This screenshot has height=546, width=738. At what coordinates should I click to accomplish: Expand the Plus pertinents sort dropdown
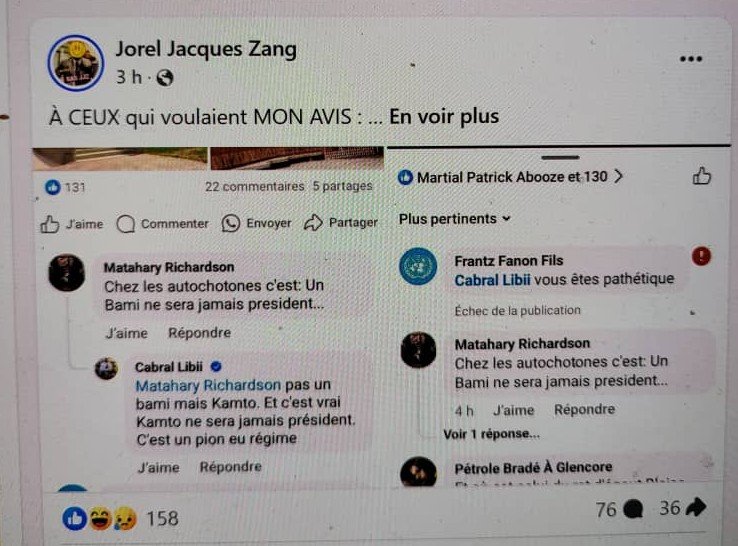click(x=455, y=219)
